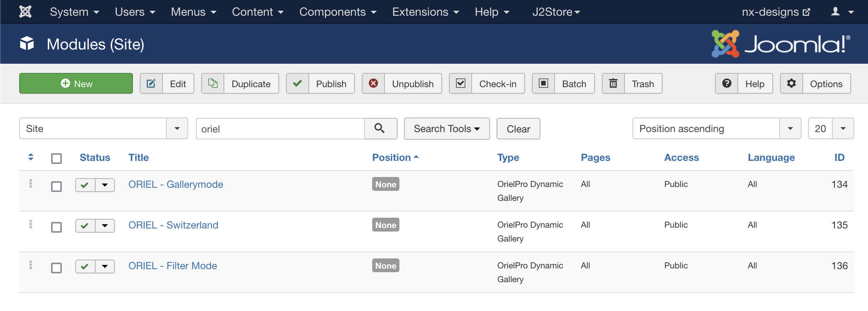Open the ORIEL - Filter Mode module link
868x311 pixels.
(172, 266)
